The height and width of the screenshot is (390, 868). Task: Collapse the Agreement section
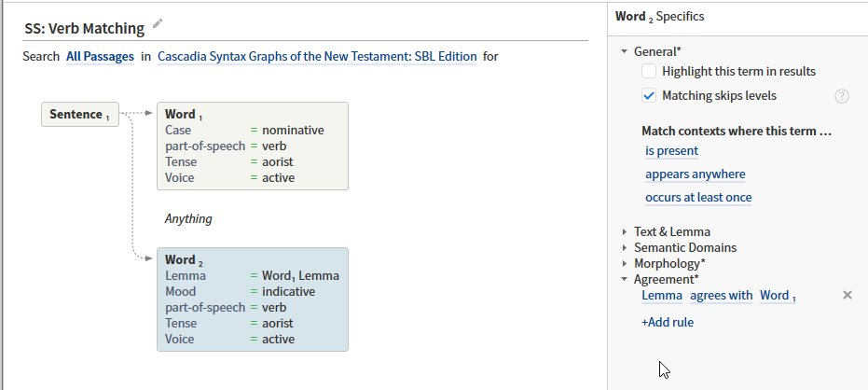click(625, 280)
